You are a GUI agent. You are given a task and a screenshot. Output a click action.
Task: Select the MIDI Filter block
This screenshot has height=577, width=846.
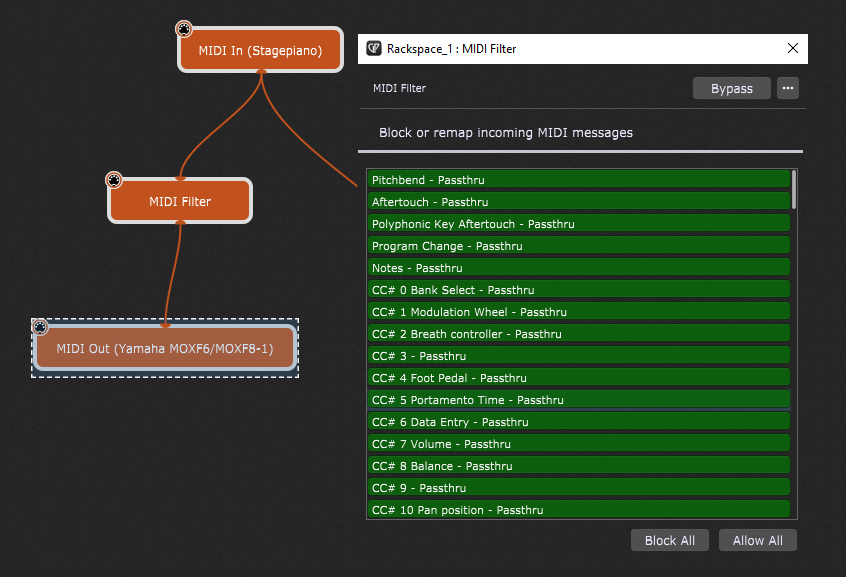tap(180, 201)
